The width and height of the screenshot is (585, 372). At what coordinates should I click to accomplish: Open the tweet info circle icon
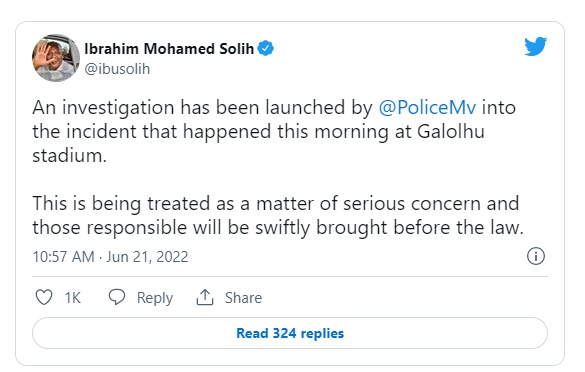click(536, 256)
